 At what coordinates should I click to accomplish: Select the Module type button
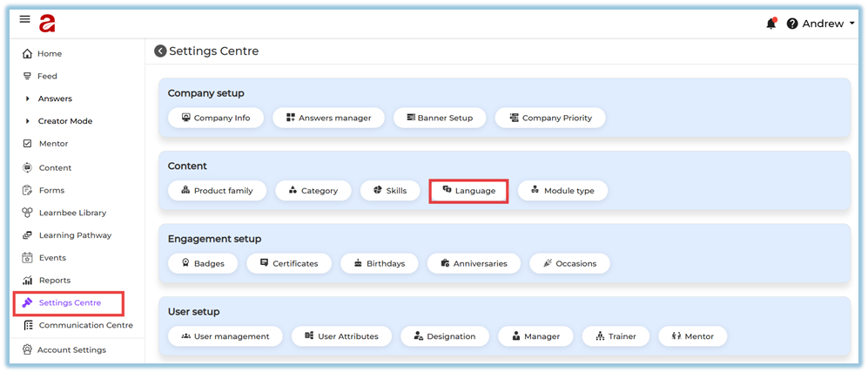click(562, 190)
